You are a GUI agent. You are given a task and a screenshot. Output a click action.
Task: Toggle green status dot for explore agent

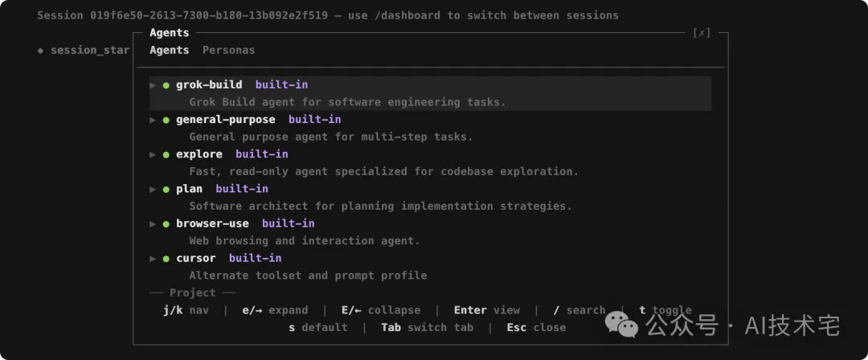166,154
